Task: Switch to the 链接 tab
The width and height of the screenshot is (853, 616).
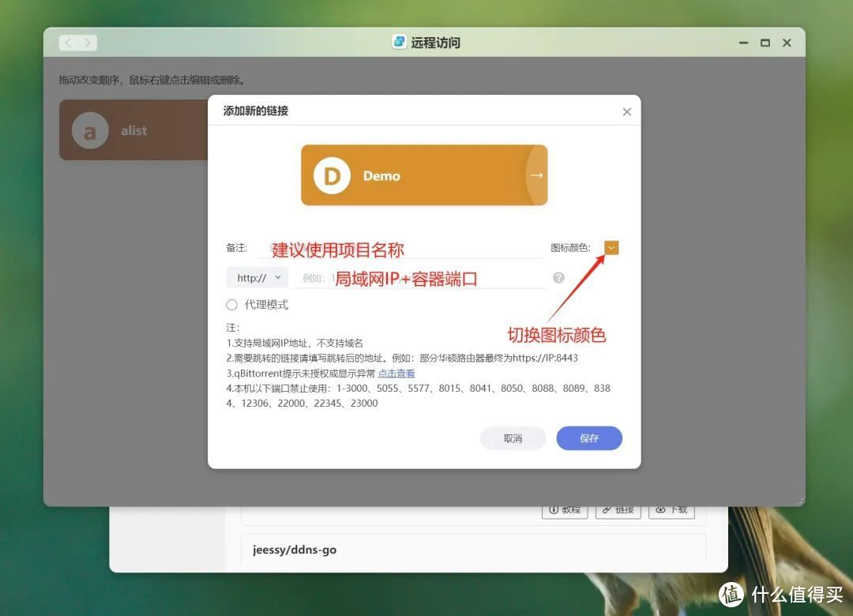Action: click(618, 509)
